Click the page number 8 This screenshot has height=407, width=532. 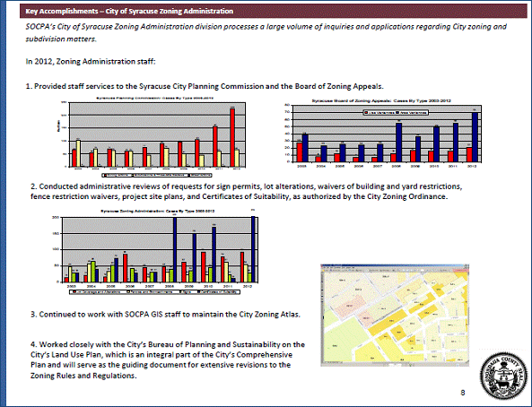coord(463,393)
